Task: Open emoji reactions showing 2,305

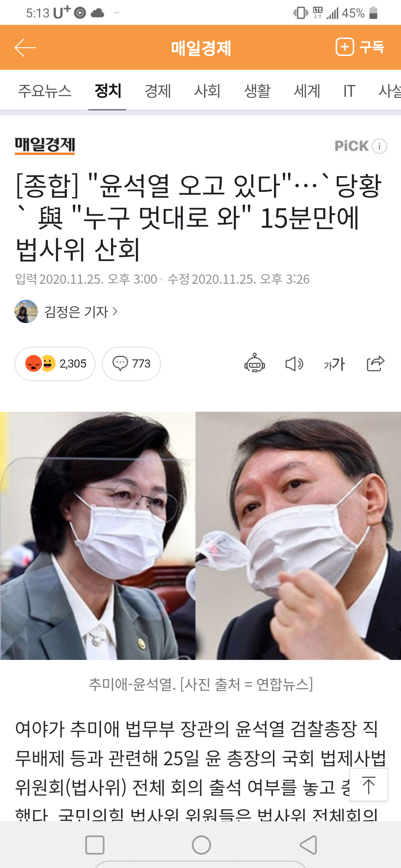Action: click(55, 364)
